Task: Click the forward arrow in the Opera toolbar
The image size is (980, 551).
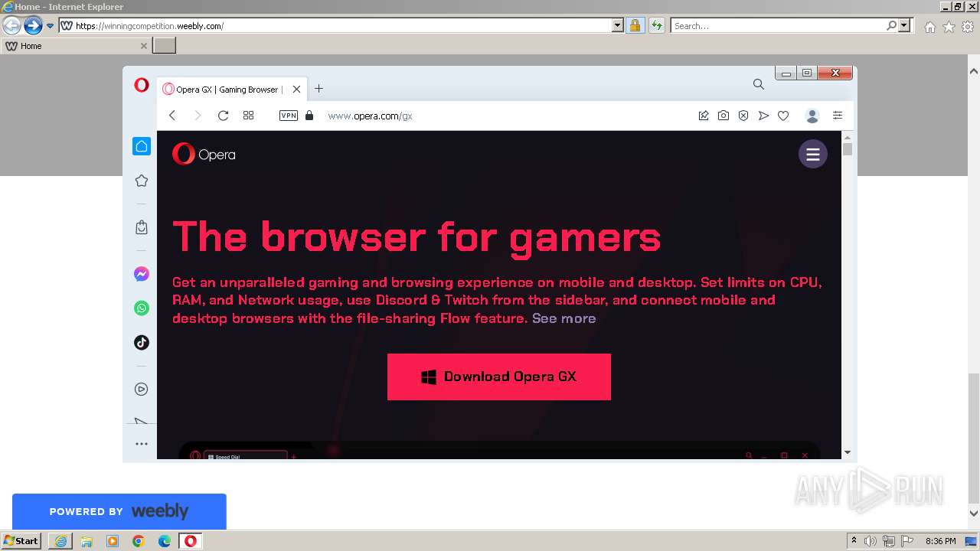Action: (198, 116)
